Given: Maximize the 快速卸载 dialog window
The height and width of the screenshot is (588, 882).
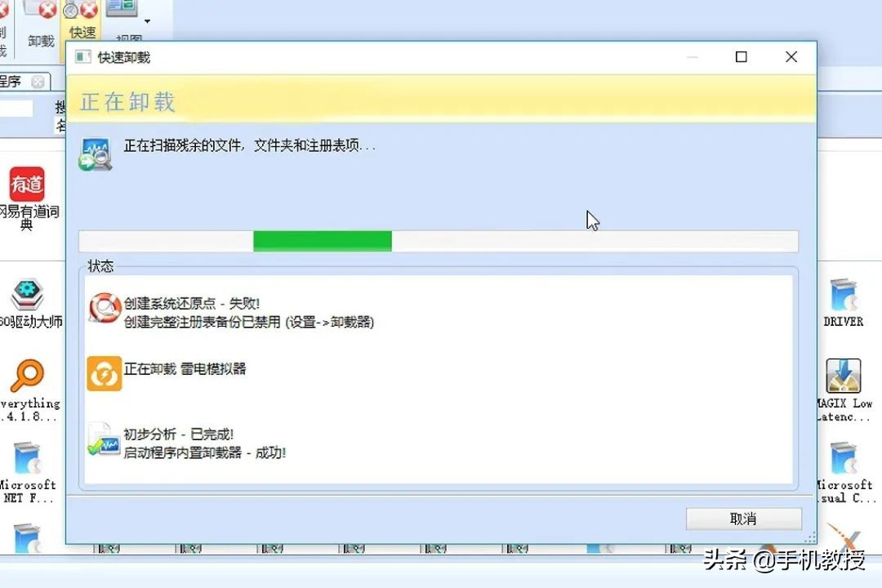Looking at the screenshot, I should tap(742, 57).
